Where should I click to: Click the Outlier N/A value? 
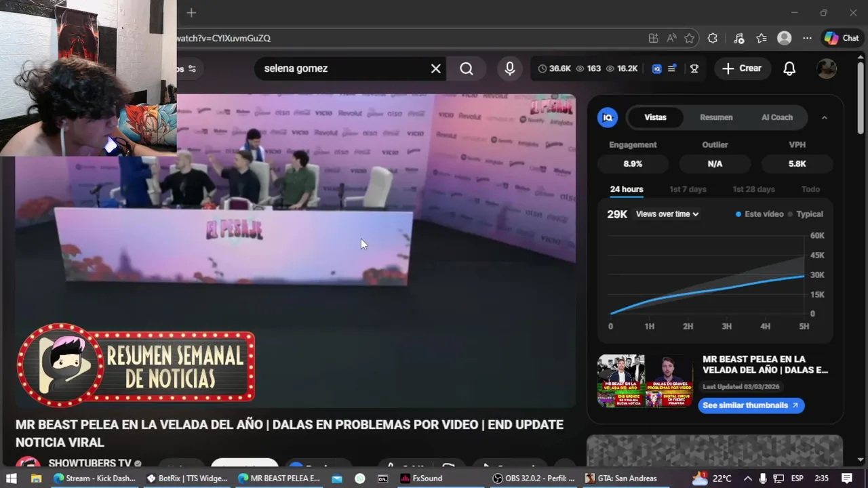click(715, 164)
